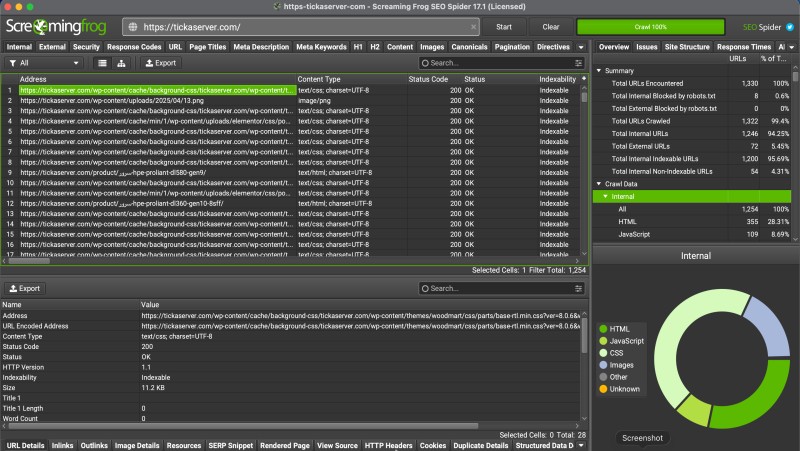Click the Screaming Frog logo
800x451 pixels.
coord(56,27)
